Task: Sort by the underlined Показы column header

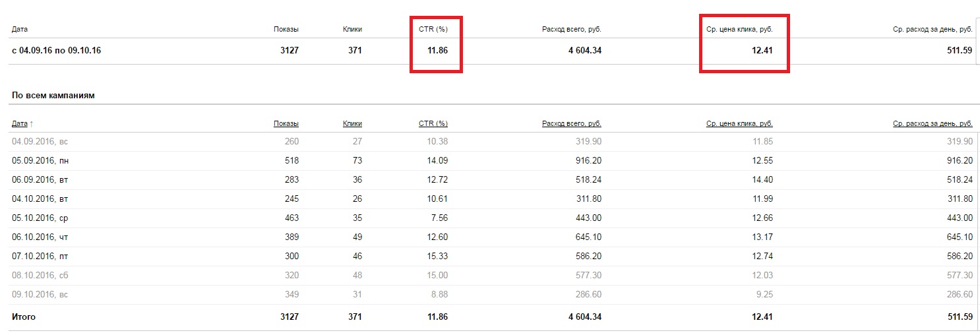Action: click(286, 123)
